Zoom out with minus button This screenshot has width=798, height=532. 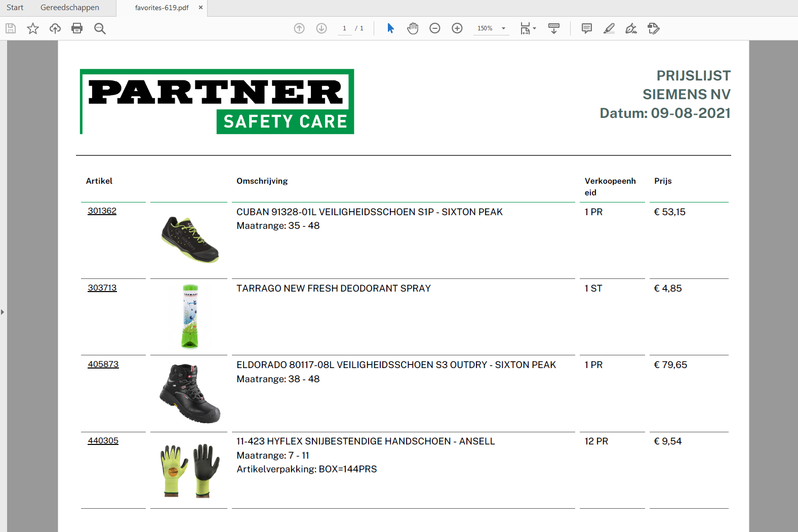(435, 28)
